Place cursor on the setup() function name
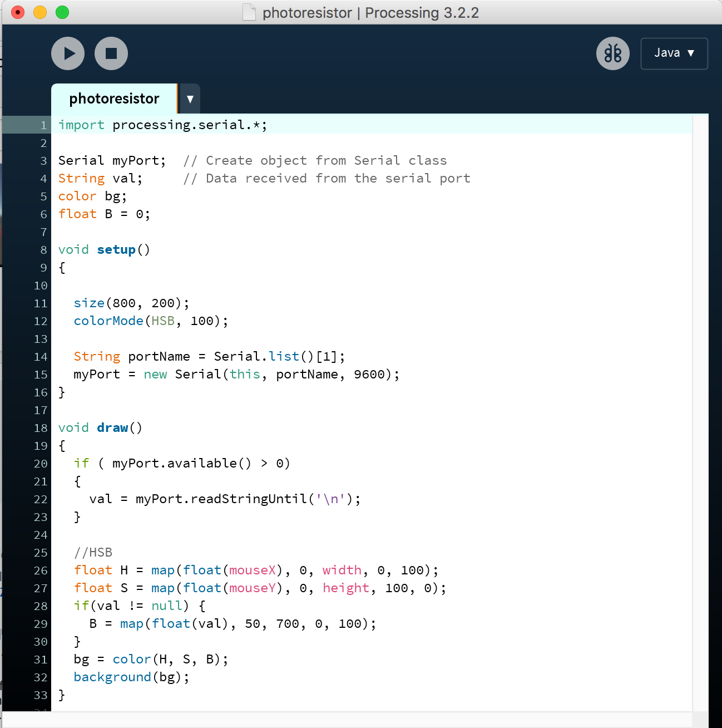The width and height of the screenshot is (722, 728). click(116, 249)
